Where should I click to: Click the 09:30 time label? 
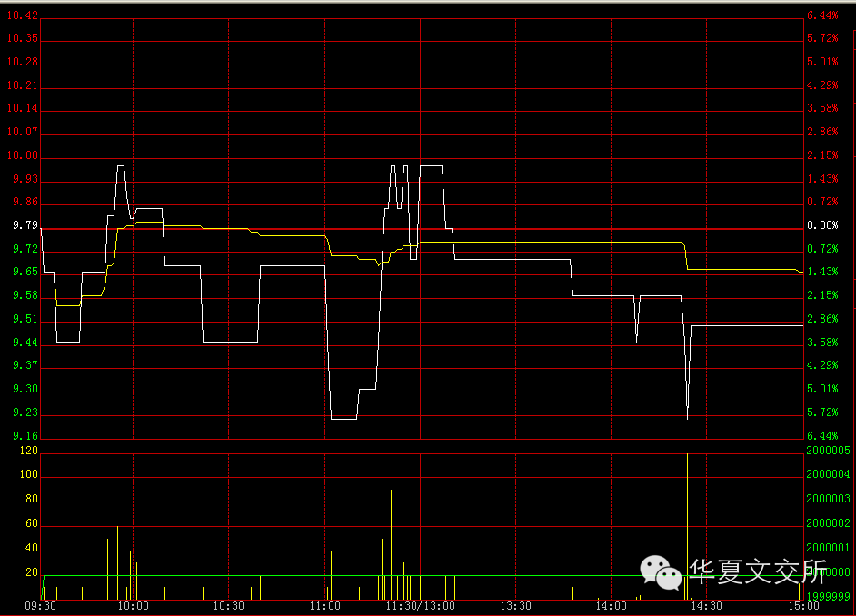40,606
